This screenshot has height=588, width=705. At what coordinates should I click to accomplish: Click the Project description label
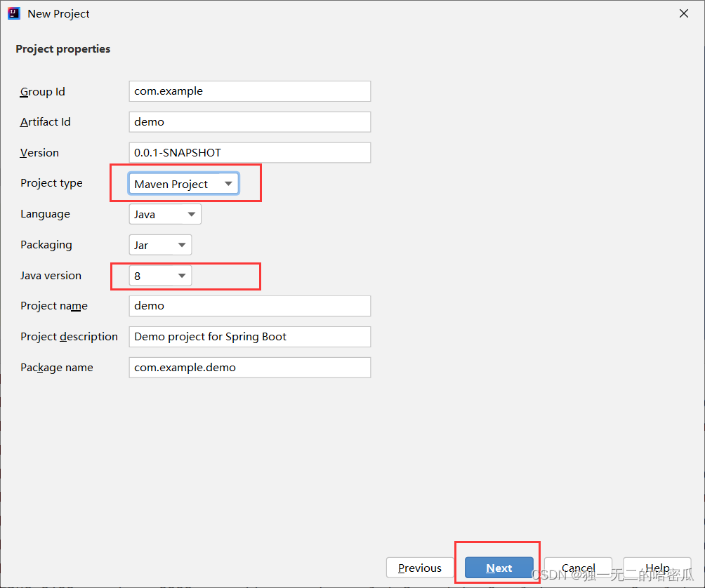click(x=69, y=337)
